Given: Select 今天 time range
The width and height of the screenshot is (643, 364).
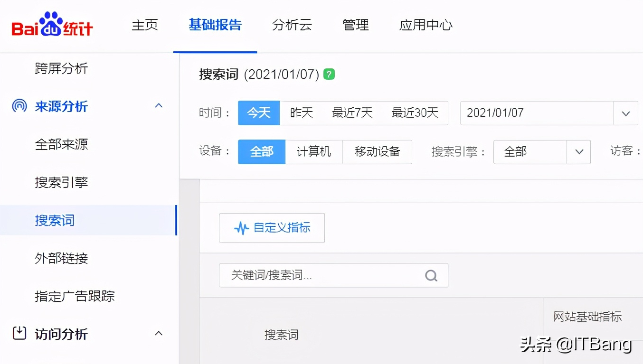Looking at the screenshot, I should [259, 113].
